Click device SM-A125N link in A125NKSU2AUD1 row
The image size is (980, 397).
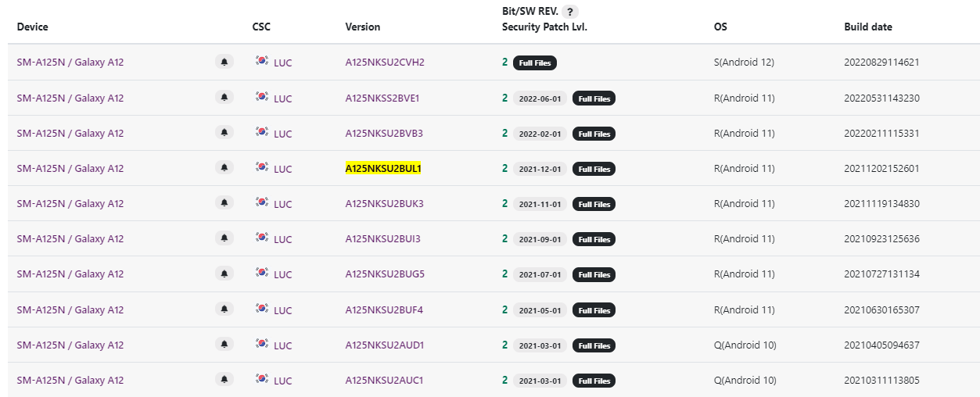[x=70, y=345]
